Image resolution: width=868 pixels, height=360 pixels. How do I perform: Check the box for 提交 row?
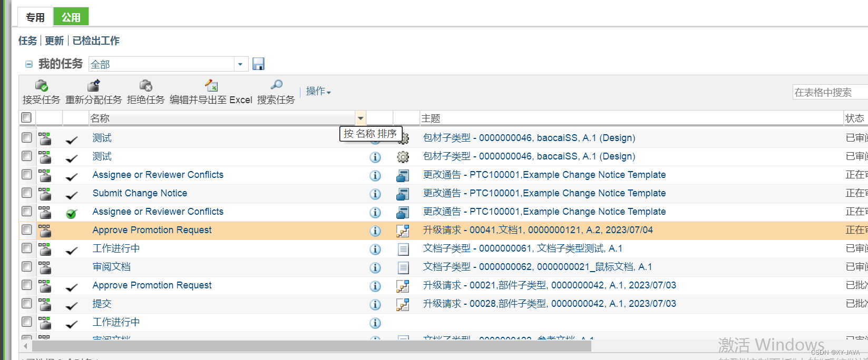point(26,303)
